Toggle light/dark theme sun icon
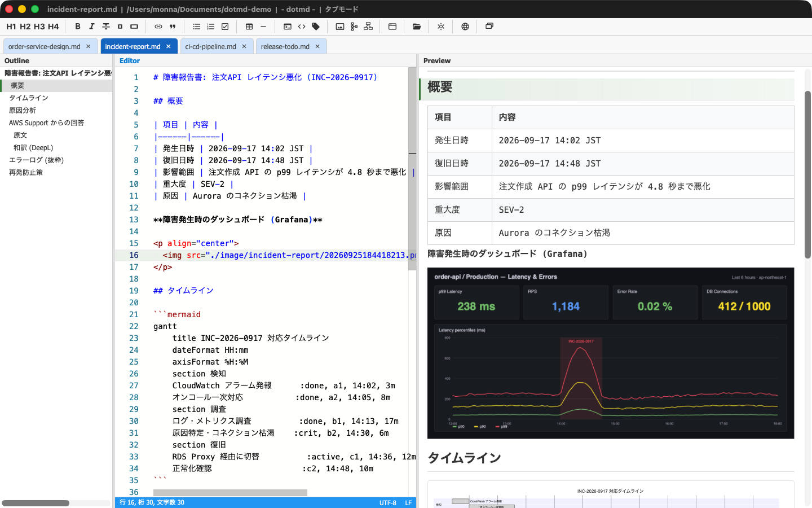This screenshot has width=812, height=508. pos(441,27)
